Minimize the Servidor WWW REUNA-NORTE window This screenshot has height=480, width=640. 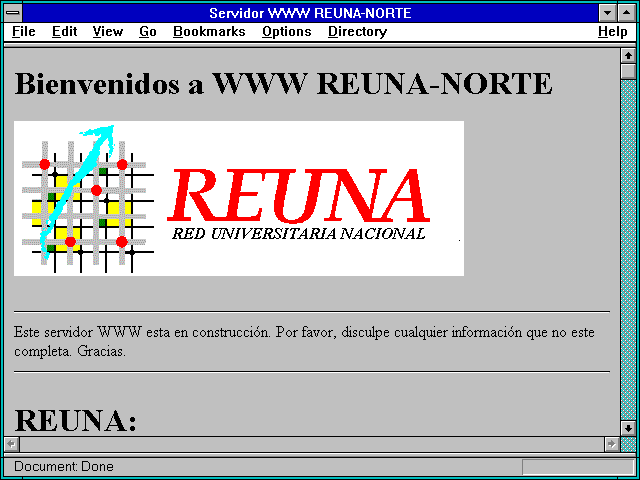pos(607,13)
